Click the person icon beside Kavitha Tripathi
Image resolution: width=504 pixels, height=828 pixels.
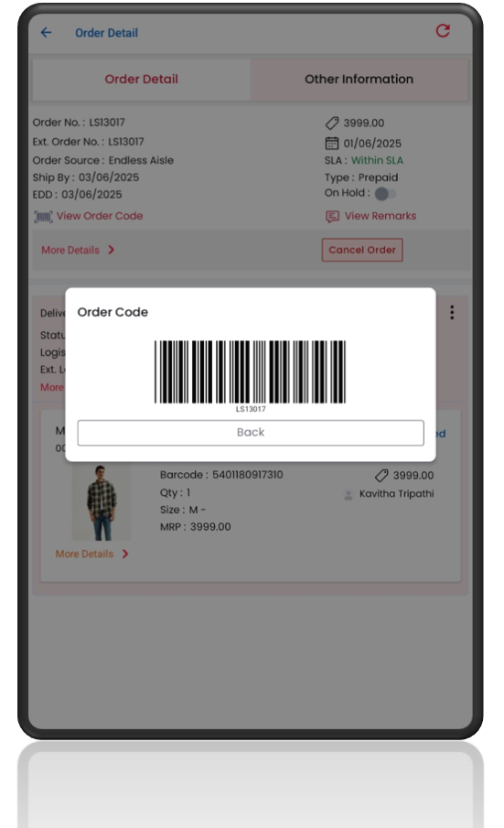point(349,495)
